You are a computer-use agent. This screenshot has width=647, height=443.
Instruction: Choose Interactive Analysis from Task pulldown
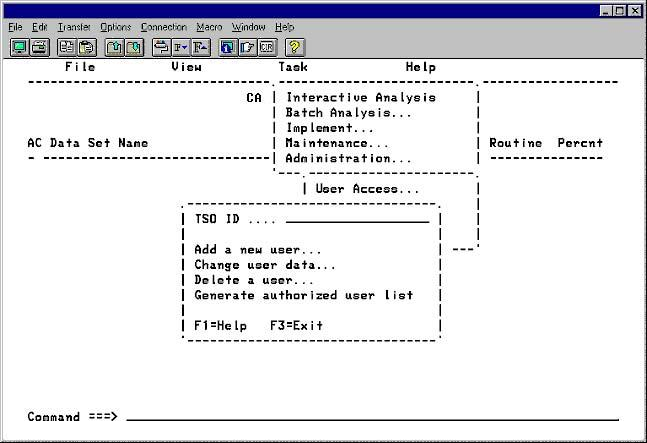361,97
